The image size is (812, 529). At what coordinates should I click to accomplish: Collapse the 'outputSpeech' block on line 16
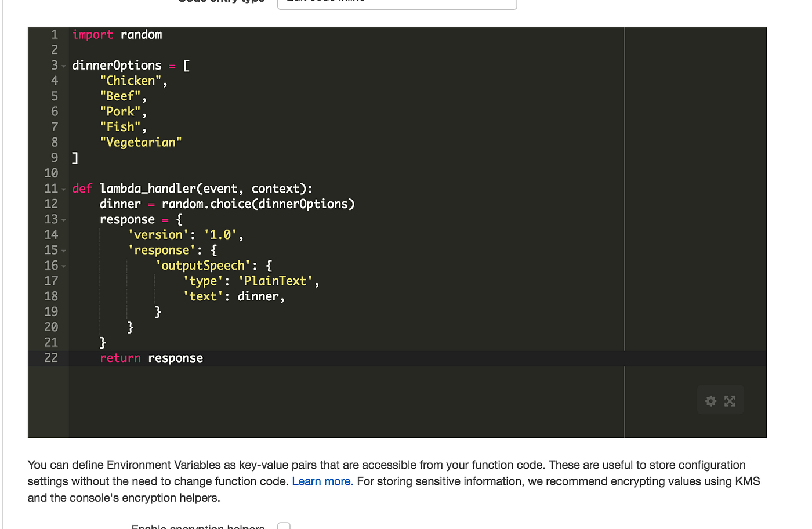63,266
